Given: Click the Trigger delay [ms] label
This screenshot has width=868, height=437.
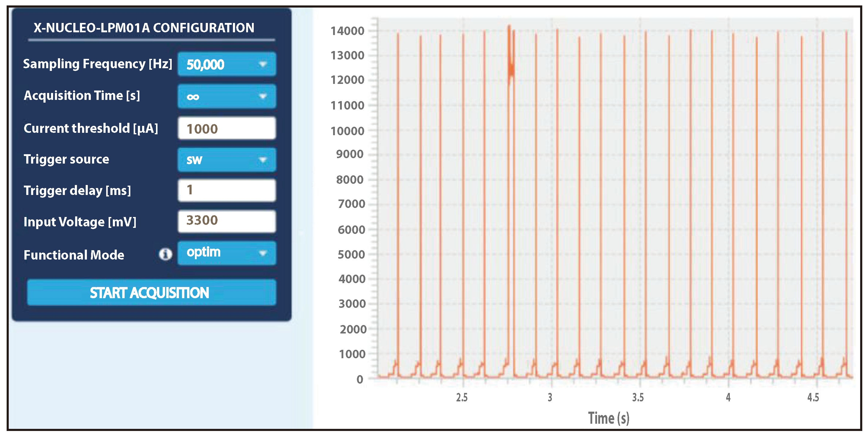Looking at the screenshot, I should (x=77, y=191).
